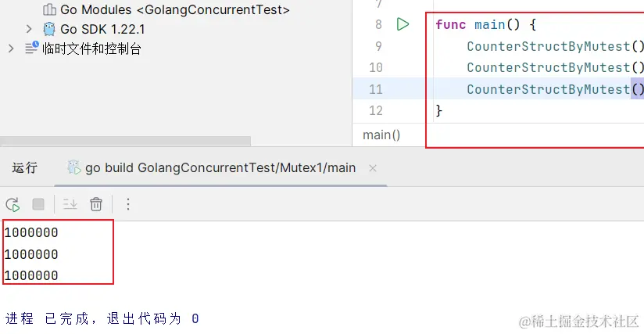Viewport: 644px width, 334px height.
Task: Click the Go gopher icon on run tab
Action: pos(74,167)
